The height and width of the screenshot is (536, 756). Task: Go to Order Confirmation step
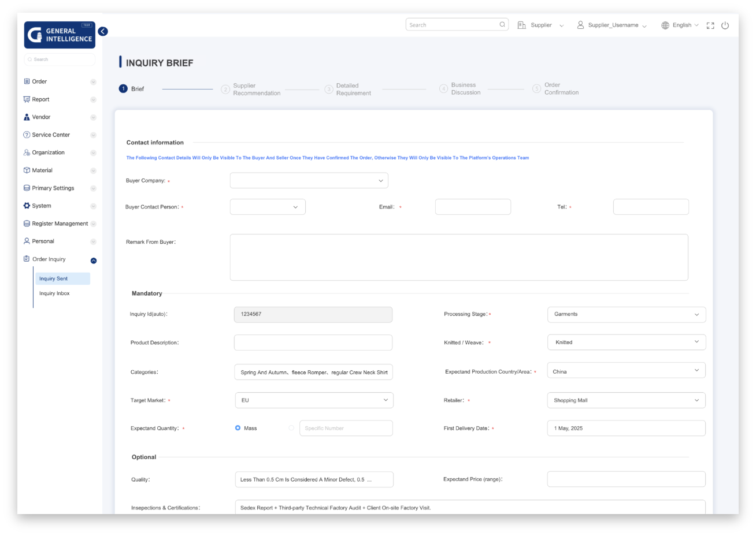555,89
